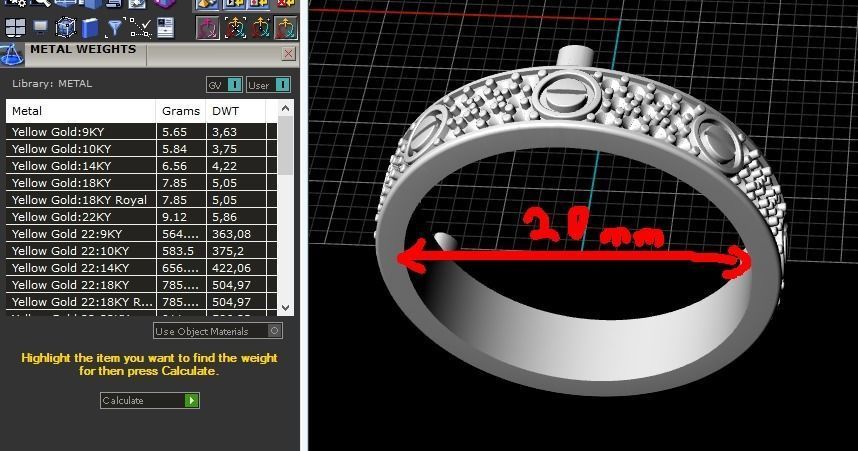This screenshot has width=858, height=451.
Task: Select the Yellow Gold:18KY Royal row
Action: (x=141, y=200)
